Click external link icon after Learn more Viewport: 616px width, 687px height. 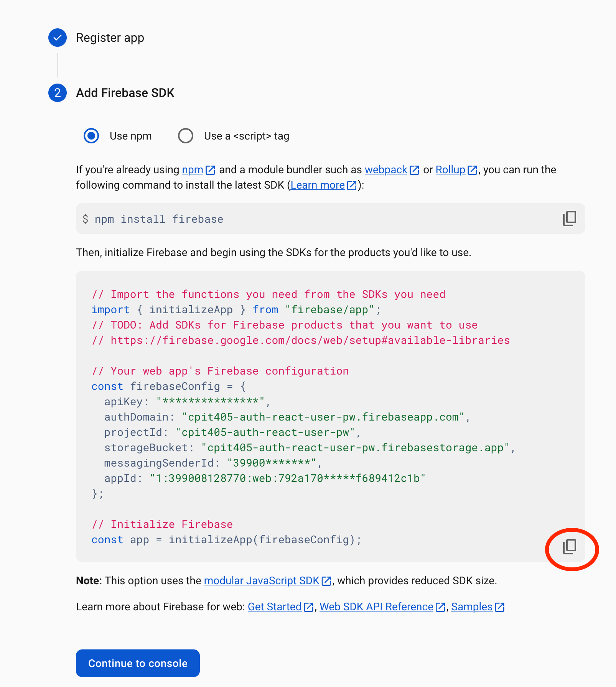coord(352,185)
